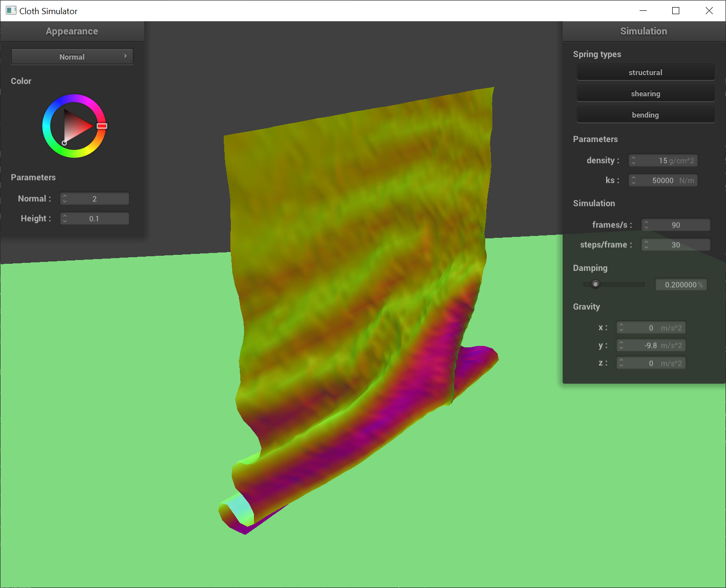Close the Cloth Simulator window
Screen dimensions: 726x588
coord(709,10)
